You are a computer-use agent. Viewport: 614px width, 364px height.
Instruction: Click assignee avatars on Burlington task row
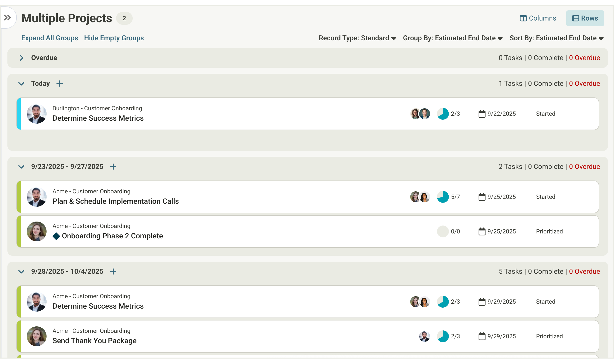pos(420,114)
